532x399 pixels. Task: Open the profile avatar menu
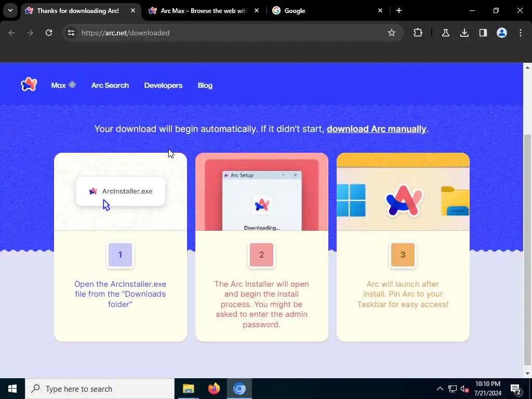click(x=502, y=33)
